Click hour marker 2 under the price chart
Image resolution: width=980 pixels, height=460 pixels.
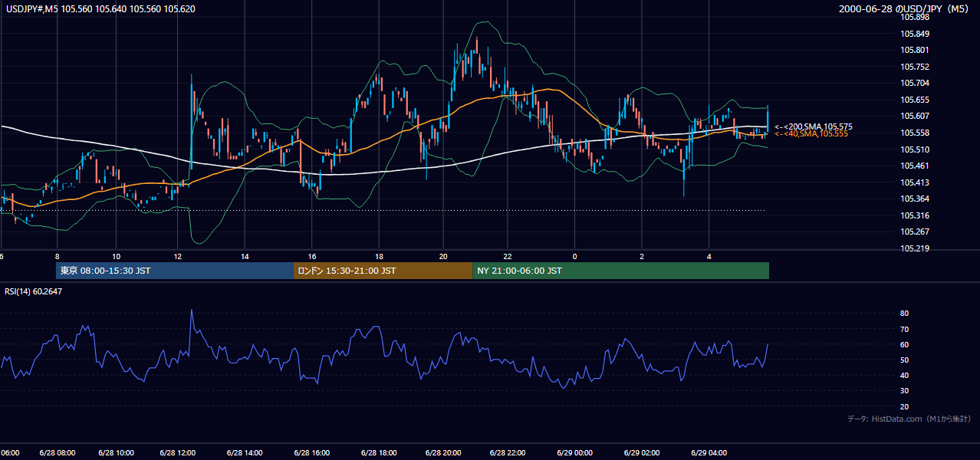coord(642,257)
